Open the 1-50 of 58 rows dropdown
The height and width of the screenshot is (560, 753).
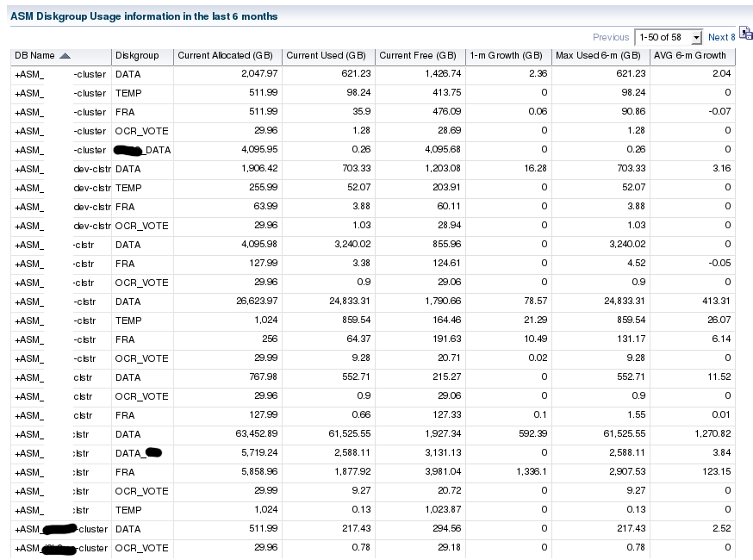(x=669, y=37)
